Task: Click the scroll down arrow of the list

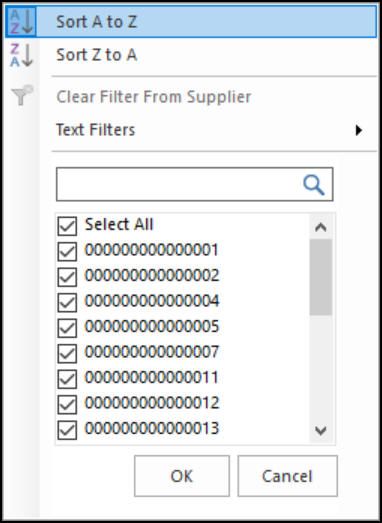Action: coord(321,431)
